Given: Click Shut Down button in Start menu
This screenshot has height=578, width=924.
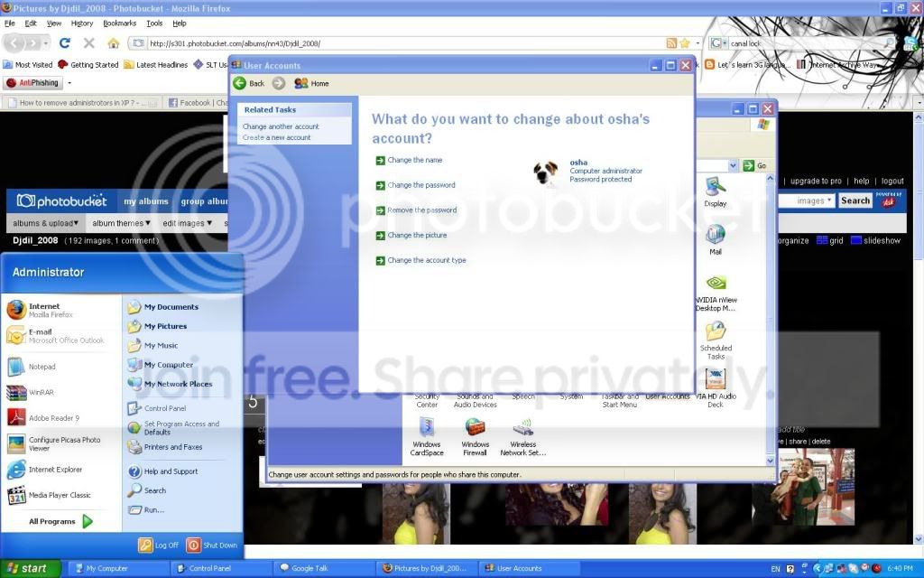Looking at the screenshot, I should point(212,545).
